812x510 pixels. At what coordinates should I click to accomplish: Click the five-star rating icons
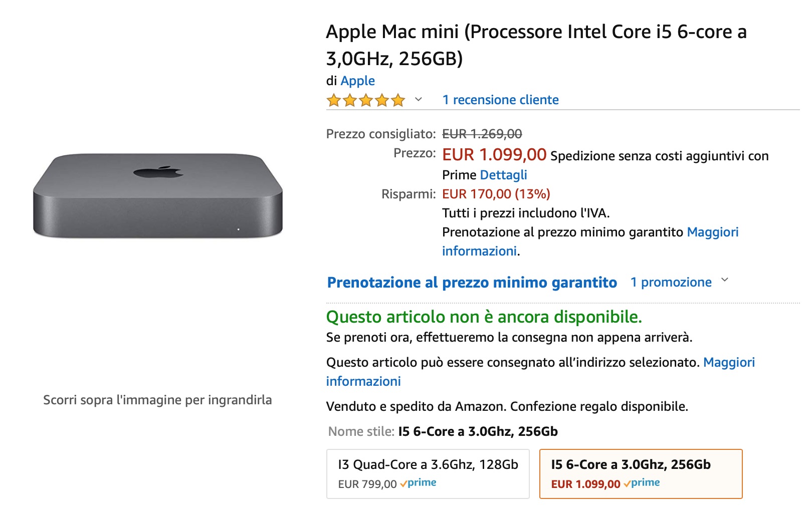pyautogui.click(x=365, y=100)
